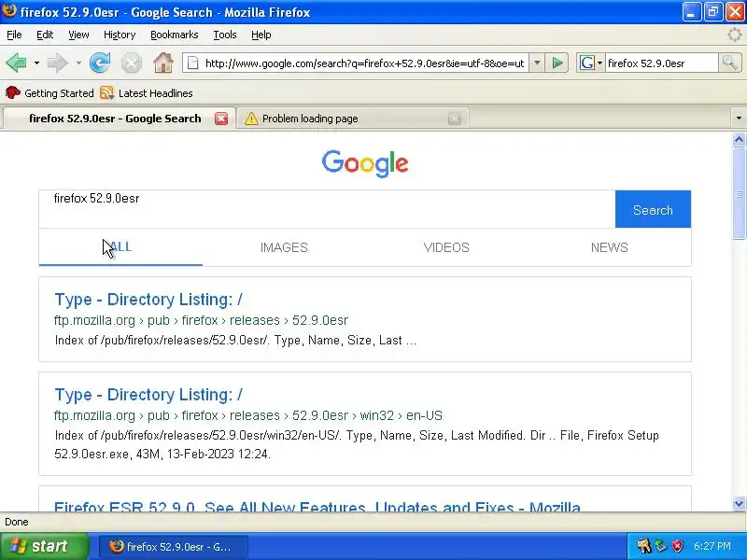
Task: Close the Problem loading page tab
Action: tap(455, 119)
